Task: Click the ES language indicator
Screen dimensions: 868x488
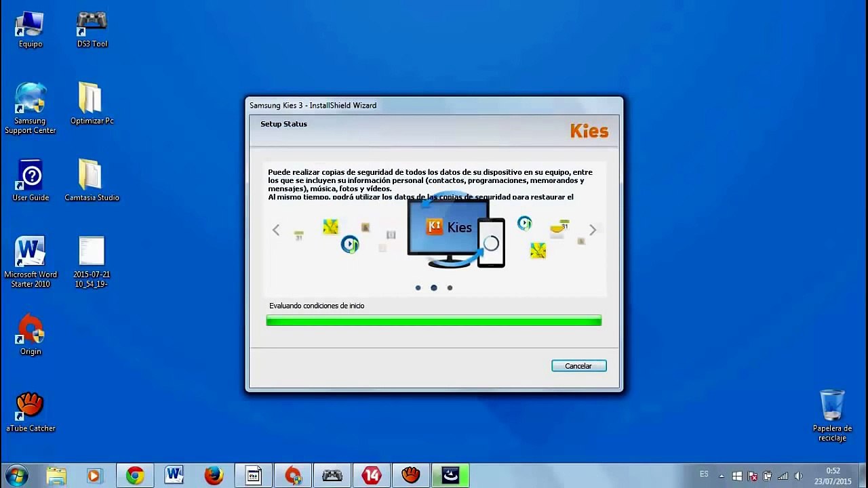Action: point(704,474)
